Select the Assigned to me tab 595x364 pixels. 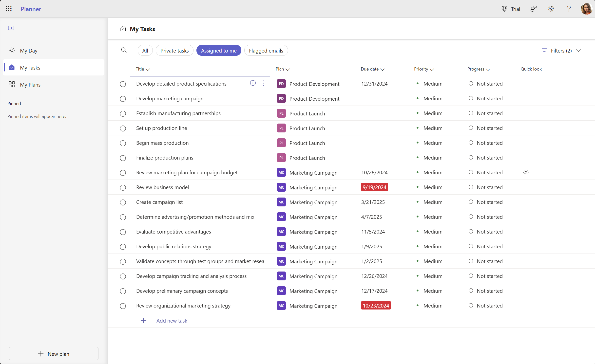pyautogui.click(x=219, y=51)
